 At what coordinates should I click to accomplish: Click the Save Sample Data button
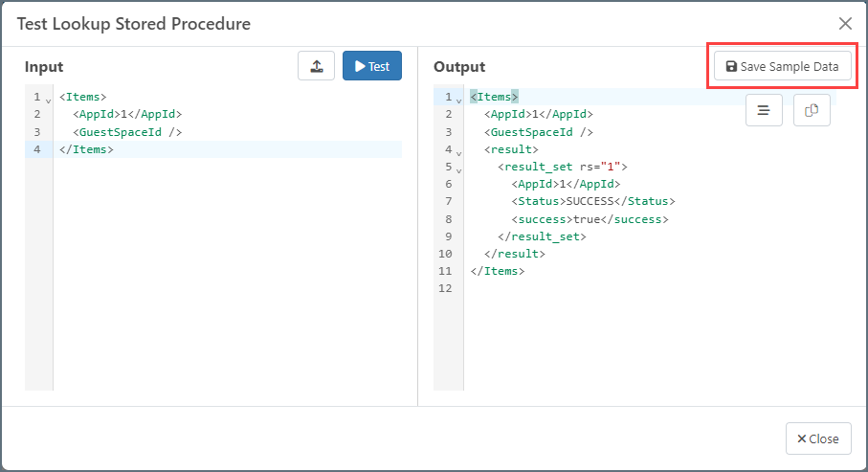tap(782, 66)
